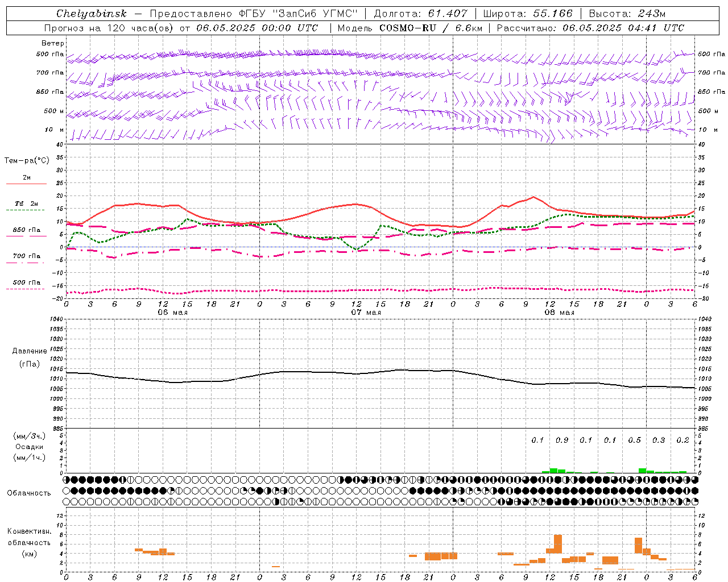Click the 'Осадки' precipitation label
Image resolution: width=728 pixels, height=582 pixels.
tap(30, 447)
